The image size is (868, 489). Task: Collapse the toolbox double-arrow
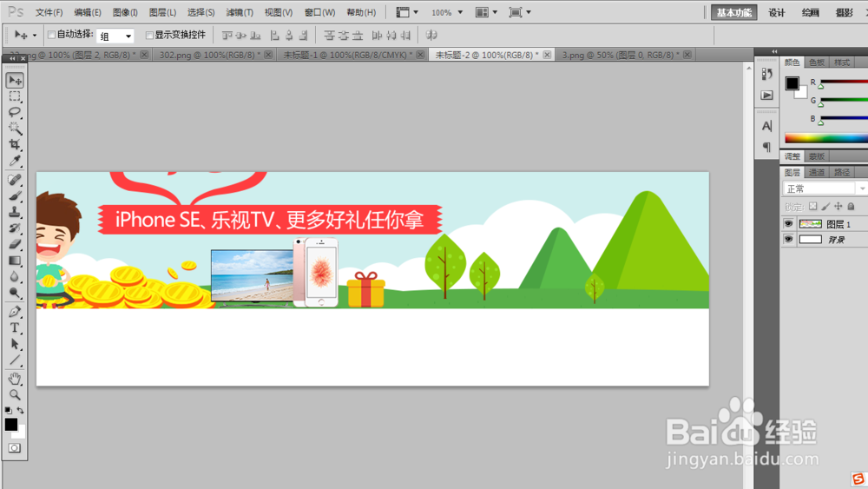point(12,58)
